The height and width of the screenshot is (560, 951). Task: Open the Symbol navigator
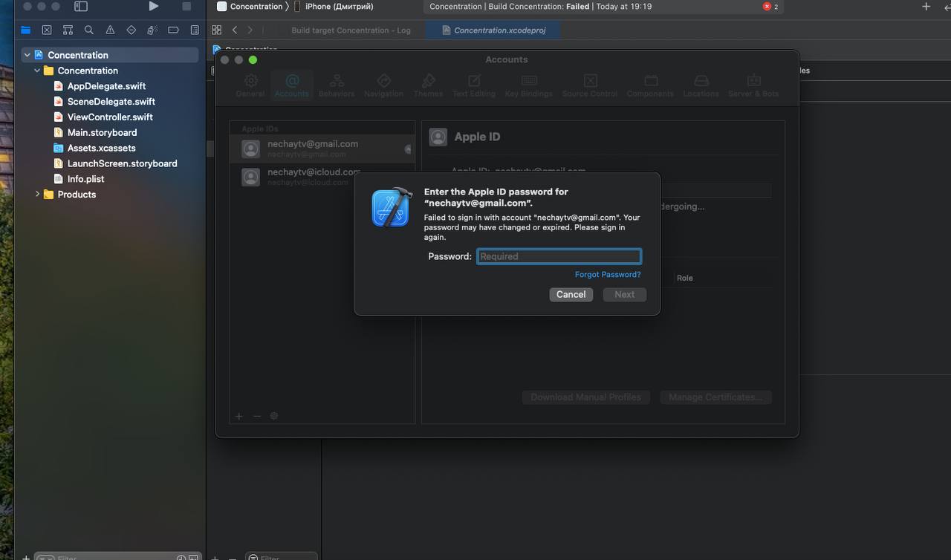(x=68, y=30)
